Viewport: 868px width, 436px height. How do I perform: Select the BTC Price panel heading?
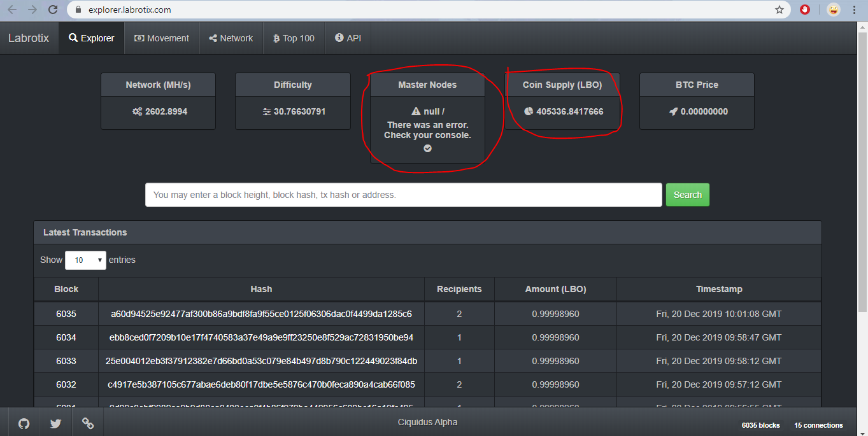[x=697, y=85]
